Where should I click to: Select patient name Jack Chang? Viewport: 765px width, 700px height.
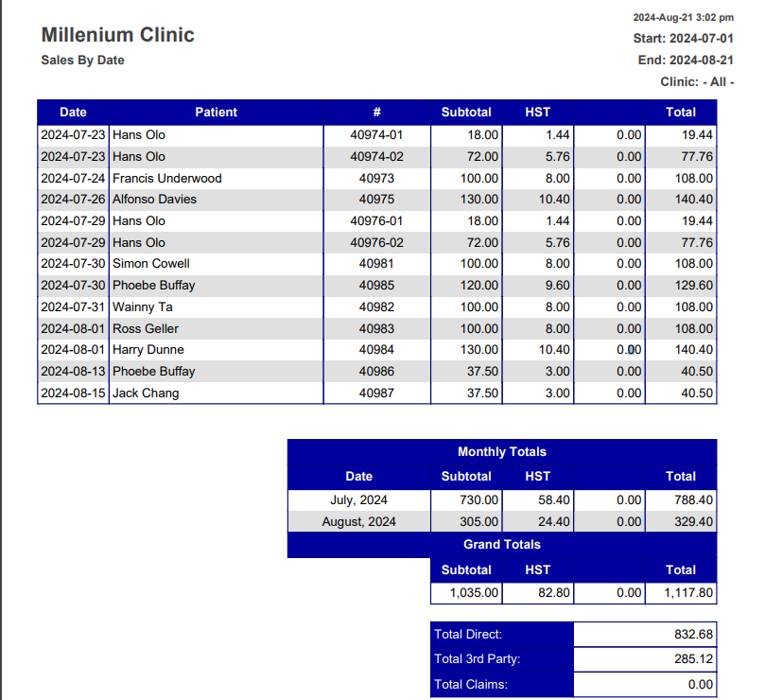(x=146, y=393)
